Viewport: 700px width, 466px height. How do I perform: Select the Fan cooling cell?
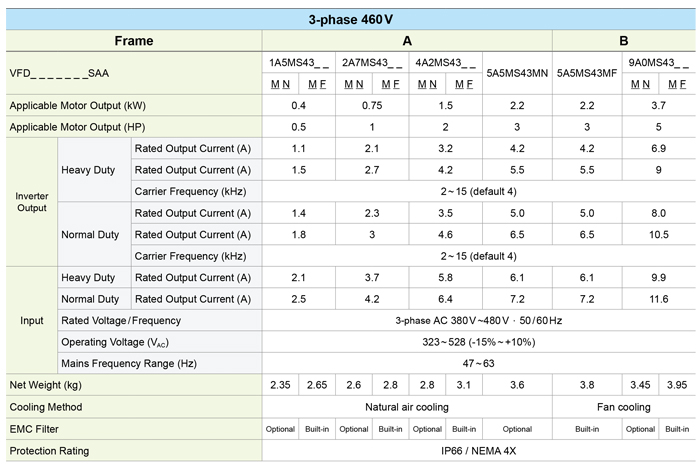[624, 407]
